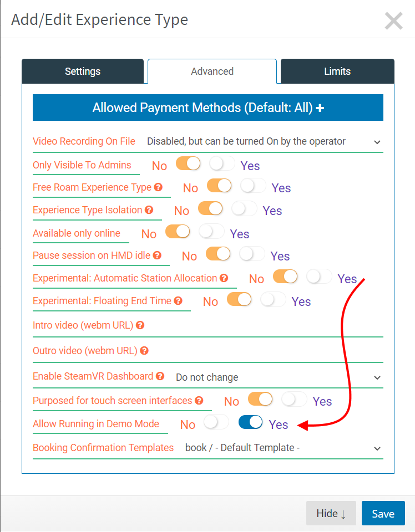
Task: Enable Available only online Yes switch
Action: [x=211, y=232]
